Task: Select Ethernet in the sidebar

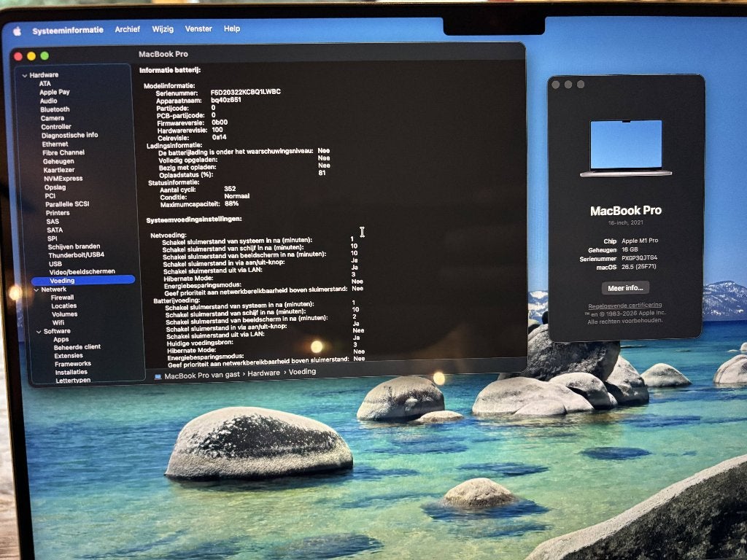Action: (x=55, y=144)
